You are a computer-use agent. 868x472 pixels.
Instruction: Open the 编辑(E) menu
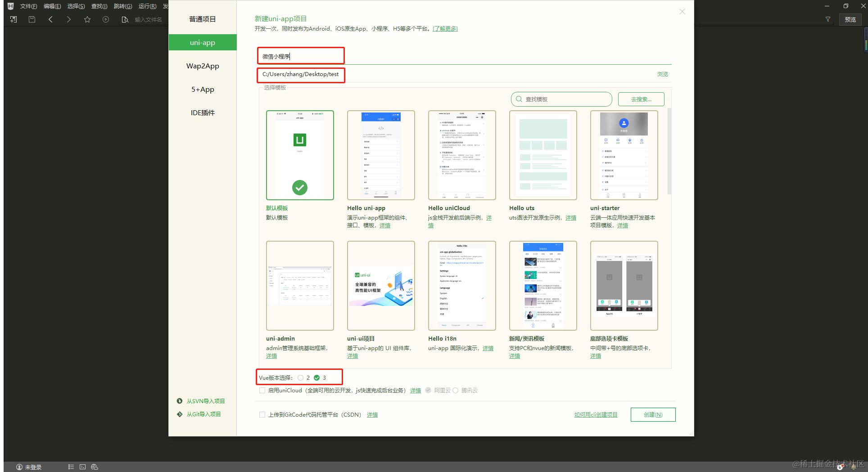(52, 6)
